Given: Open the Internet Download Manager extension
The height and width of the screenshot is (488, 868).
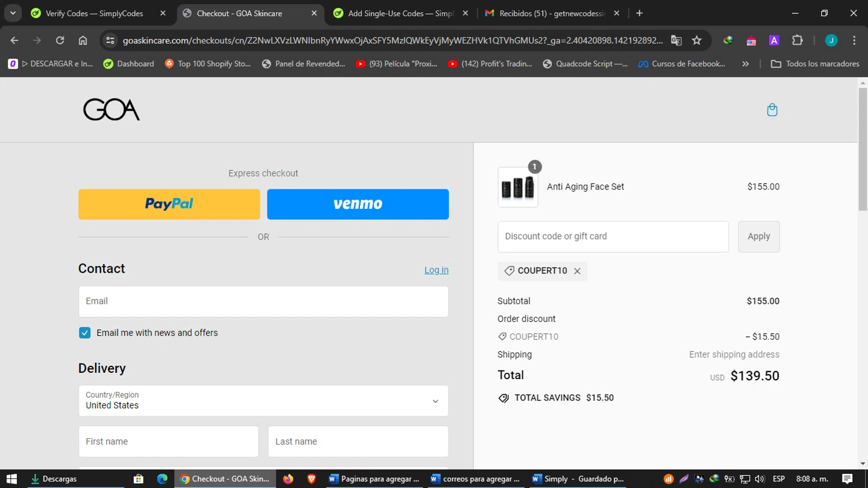Looking at the screenshot, I should coord(728,40).
